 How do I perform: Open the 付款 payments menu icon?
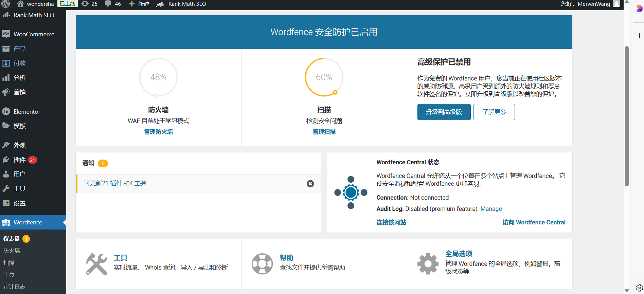coord(6,63)
